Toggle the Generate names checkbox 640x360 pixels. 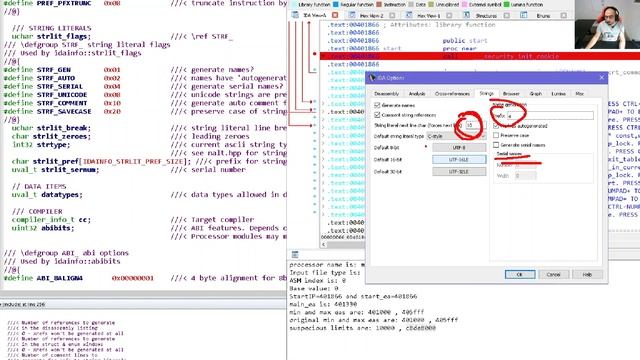(x=377, y=105)
